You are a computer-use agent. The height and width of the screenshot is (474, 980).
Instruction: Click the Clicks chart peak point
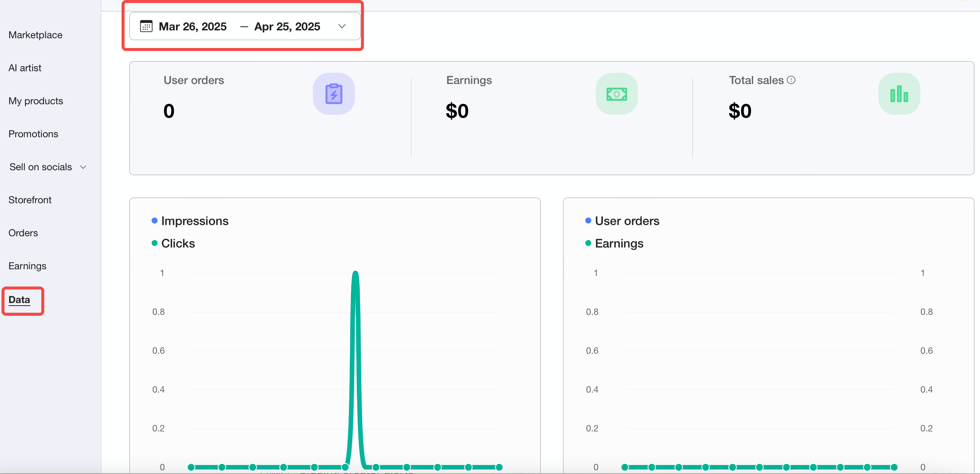[x=355, y=273]
